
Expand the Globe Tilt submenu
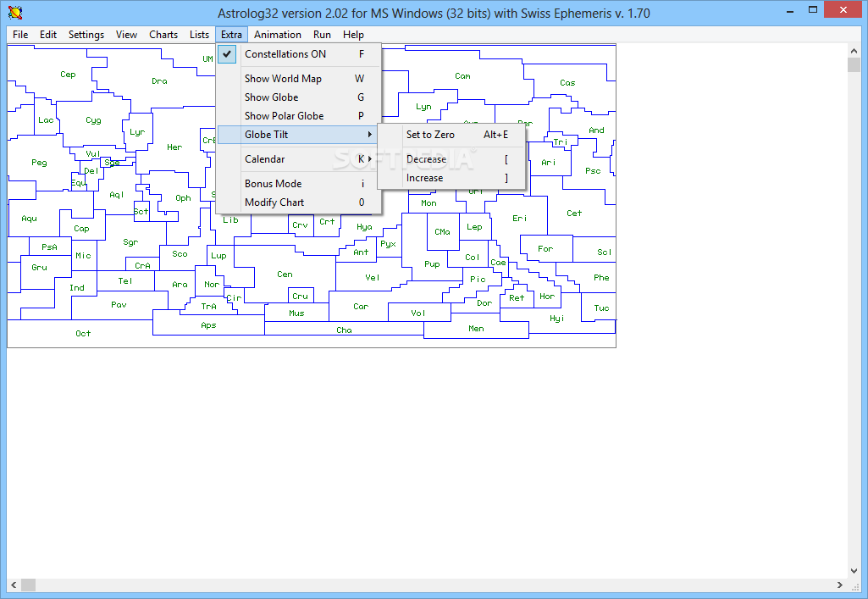pyautogui.click(x=298, y=135)
